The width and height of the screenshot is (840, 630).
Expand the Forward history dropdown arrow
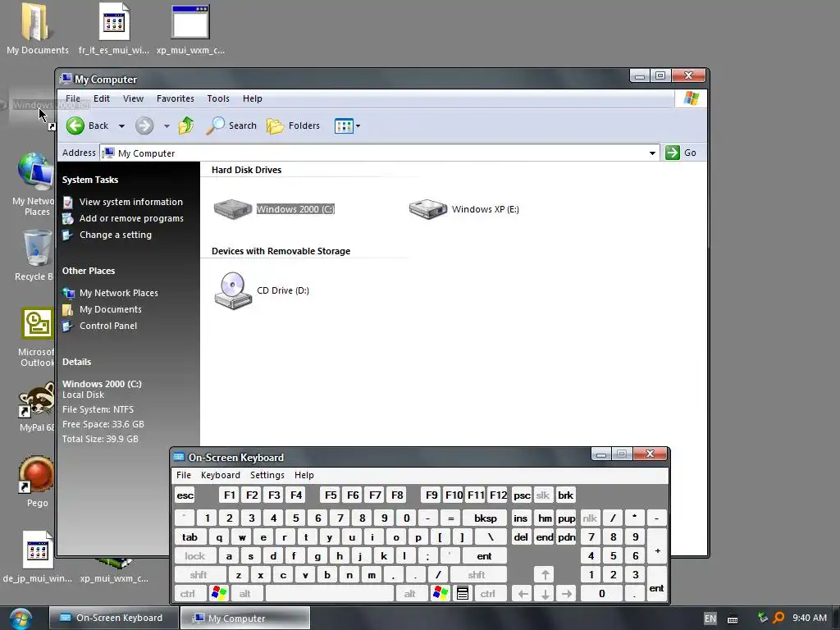coord(167,126)
